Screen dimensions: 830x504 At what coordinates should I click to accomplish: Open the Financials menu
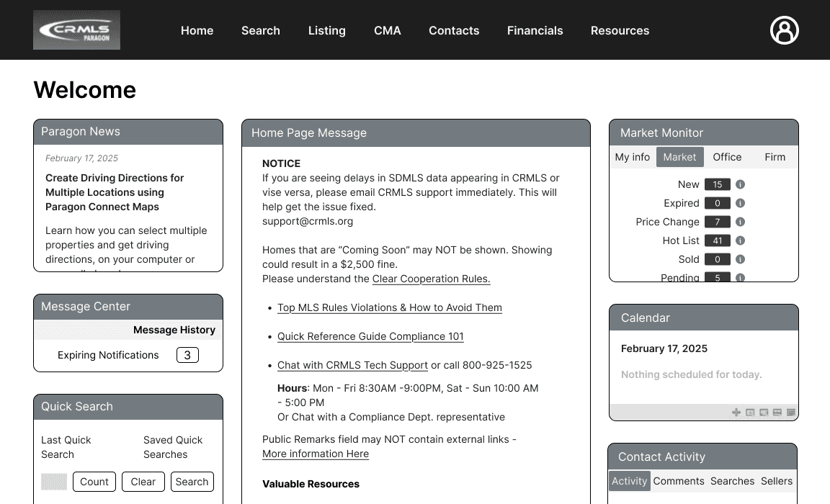(535, 31)
